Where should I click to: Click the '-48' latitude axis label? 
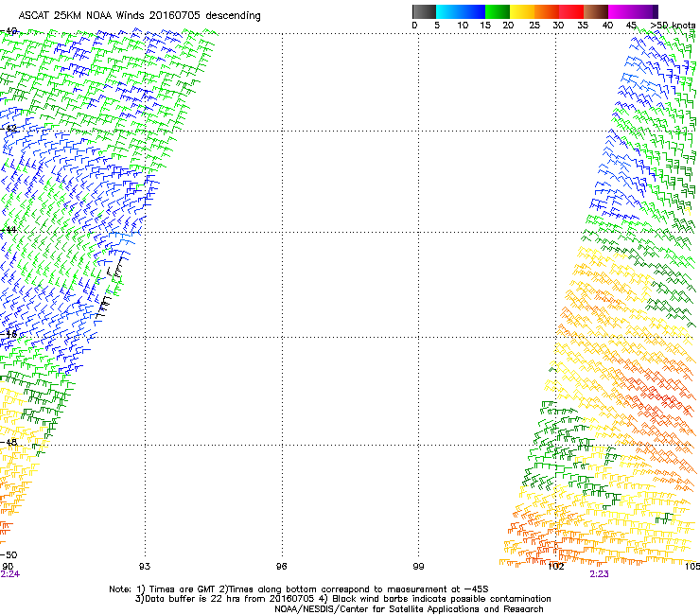(x=9, y=442)
